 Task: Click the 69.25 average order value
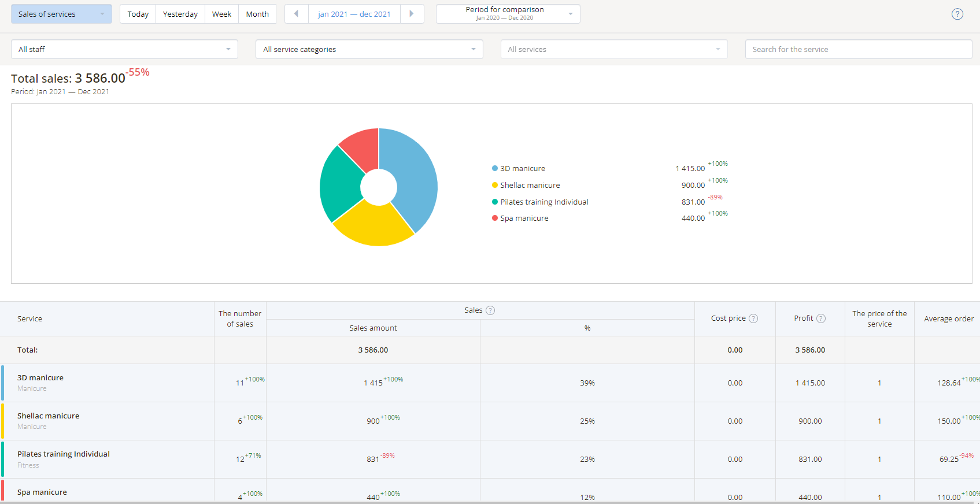coord(949,459)
